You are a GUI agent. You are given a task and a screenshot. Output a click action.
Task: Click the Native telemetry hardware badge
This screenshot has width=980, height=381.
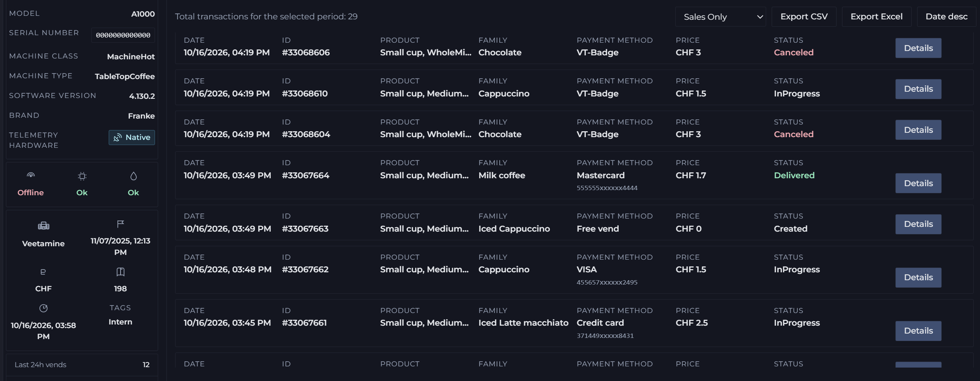(x=132, y=138)
